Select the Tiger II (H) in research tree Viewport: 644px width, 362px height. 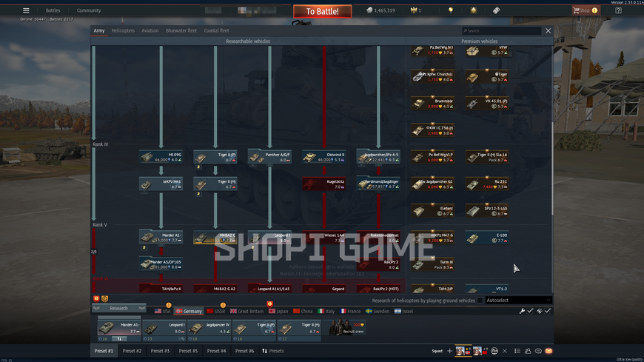pyautogui.click(x=215, y=184)
